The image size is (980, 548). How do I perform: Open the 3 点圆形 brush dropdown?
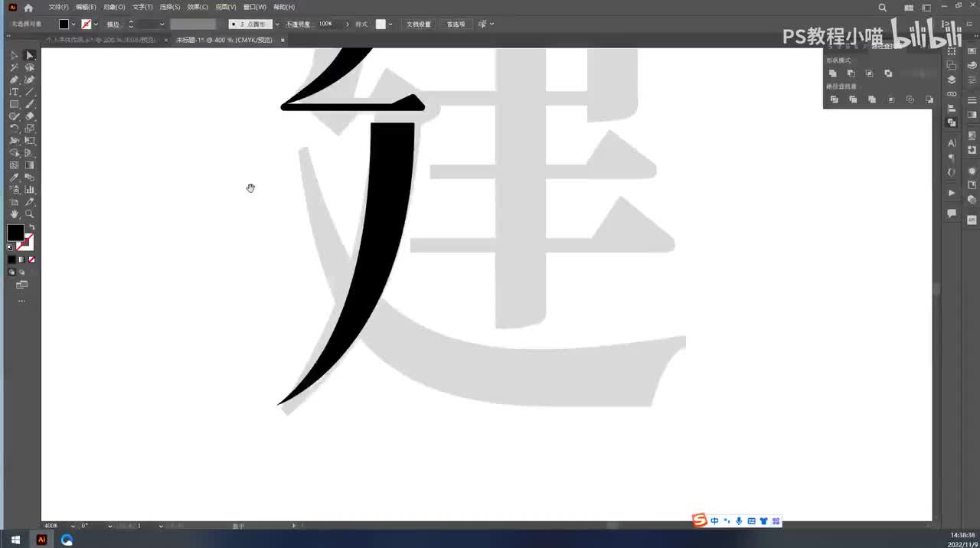(x=277, y=24)
